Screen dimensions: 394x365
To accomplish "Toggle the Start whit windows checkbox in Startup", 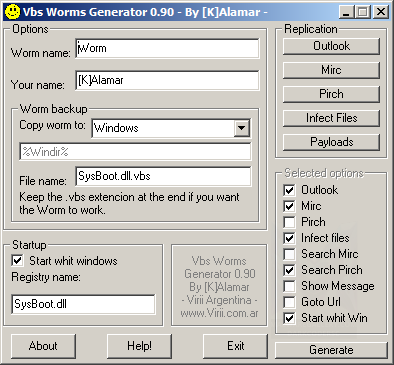I will [x=17, y=260].
